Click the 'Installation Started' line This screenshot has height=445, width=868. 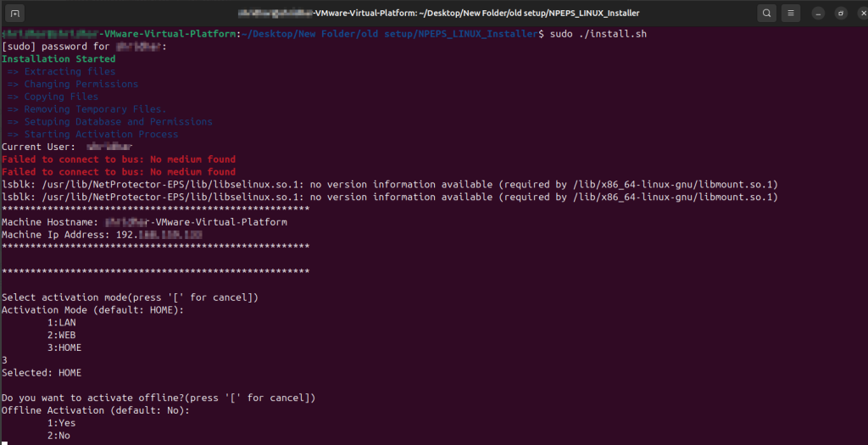point(58,59)
